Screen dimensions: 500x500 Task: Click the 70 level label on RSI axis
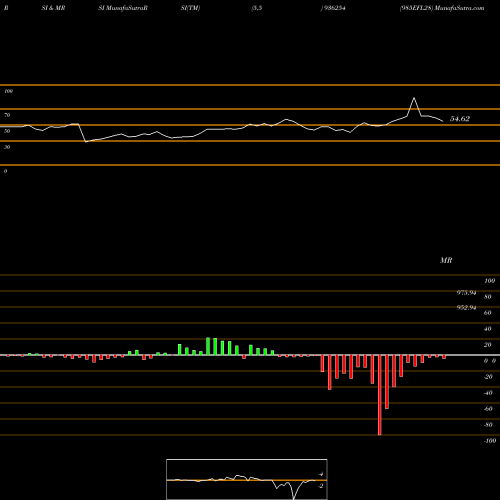click(x=7, y=115)
